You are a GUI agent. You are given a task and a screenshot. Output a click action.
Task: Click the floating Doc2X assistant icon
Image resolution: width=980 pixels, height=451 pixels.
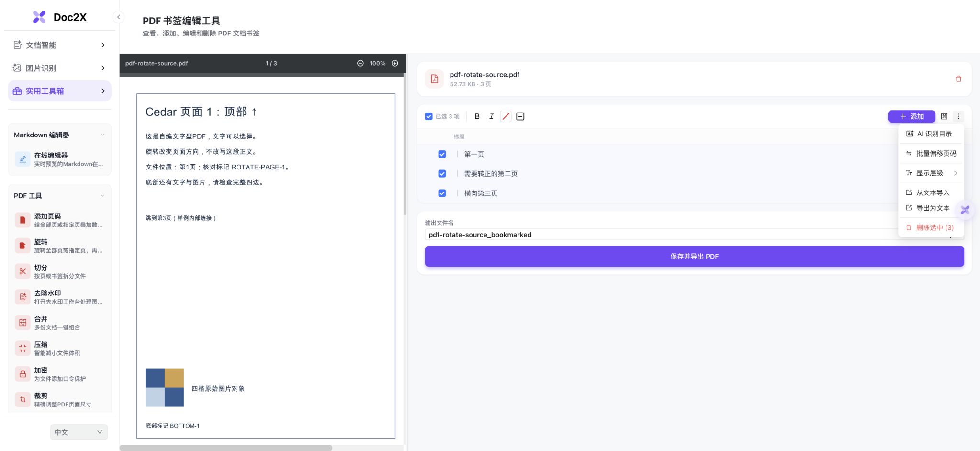coord(965,210)
